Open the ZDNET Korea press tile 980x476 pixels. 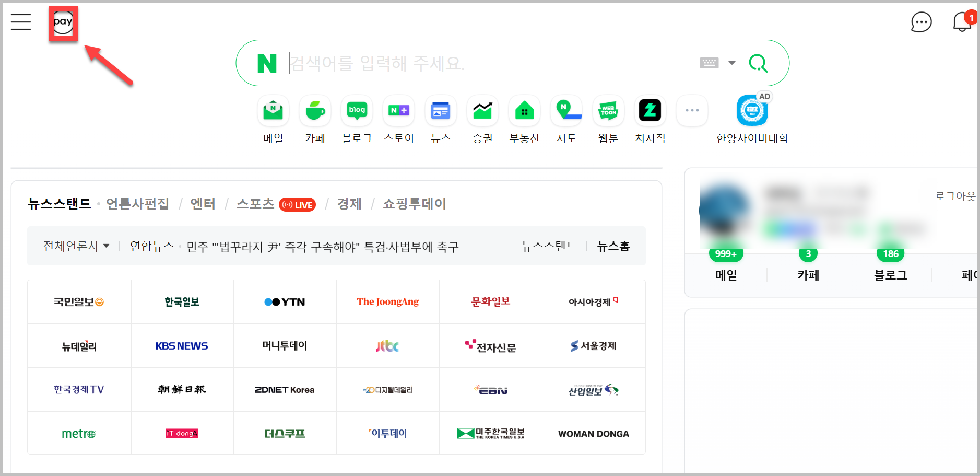click(285, 390)
